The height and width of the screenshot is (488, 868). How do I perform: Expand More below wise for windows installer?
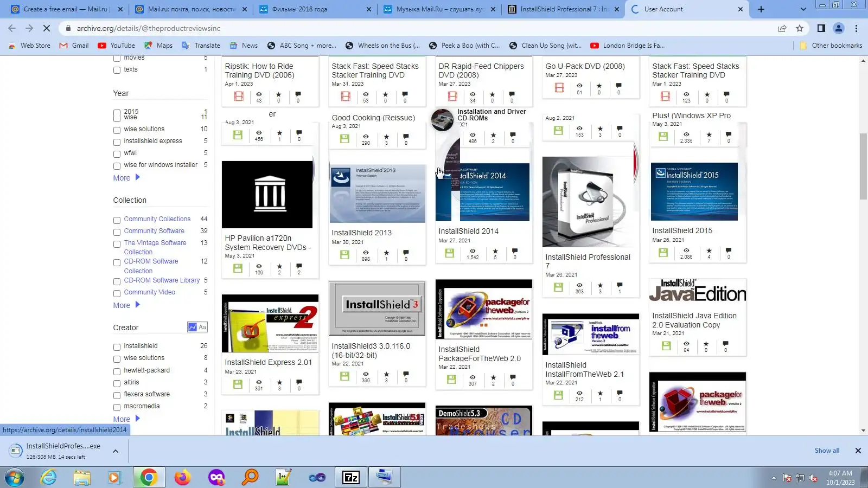coord(126,178)
